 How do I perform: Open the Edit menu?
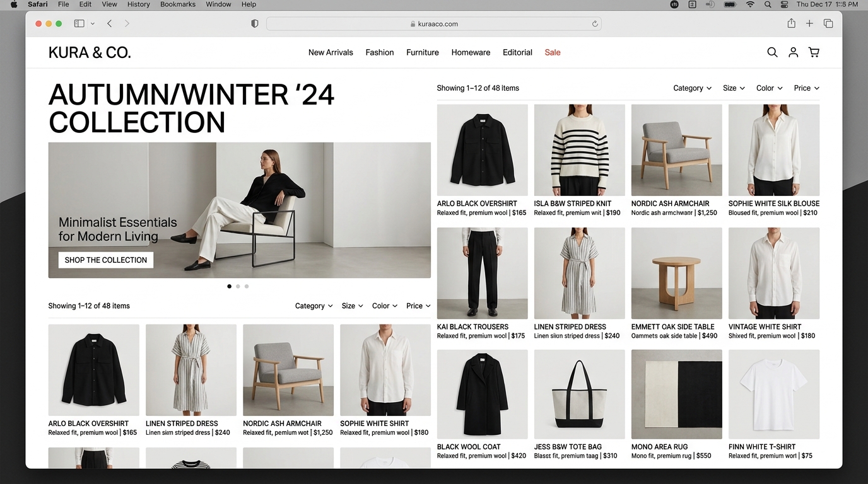click(x=85, y=4)
